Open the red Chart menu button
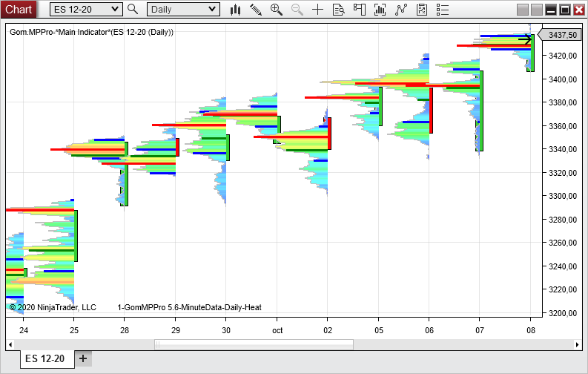 19,9
